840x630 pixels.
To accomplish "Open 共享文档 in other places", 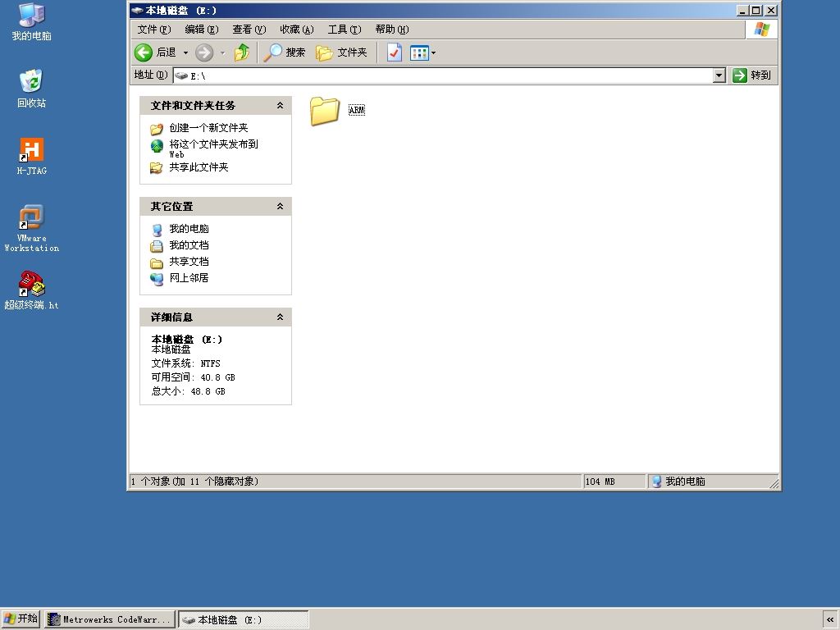I will click(189, 262).
